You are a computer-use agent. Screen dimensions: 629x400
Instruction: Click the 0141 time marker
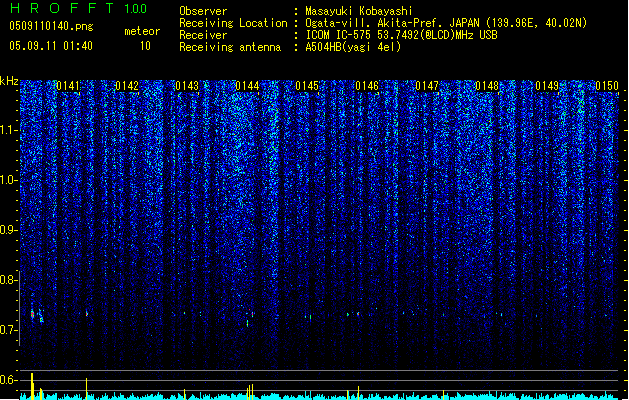coord(68,86)
